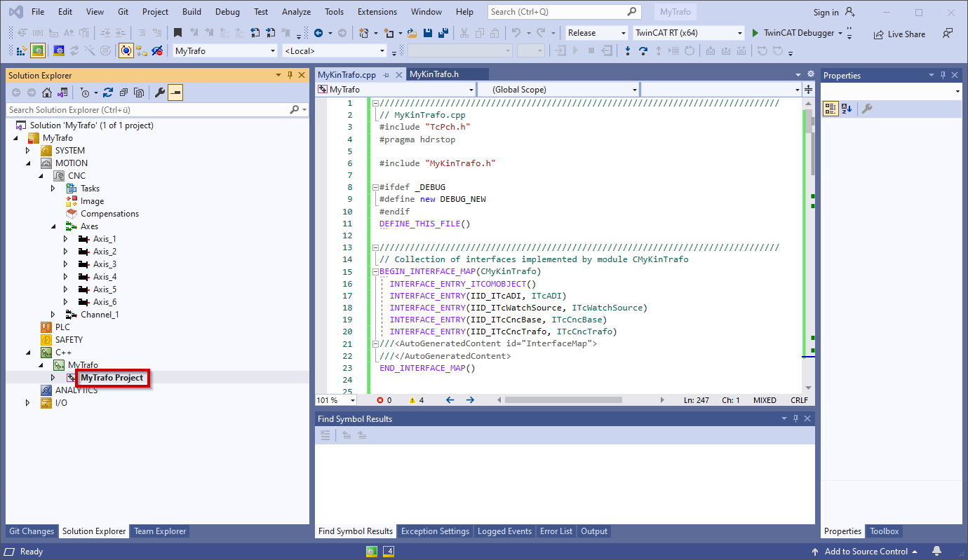Click the editor horizontal scrollbar thumb
Image resolution: width=968 pixels, height=560 pixels.
[x=563, y=400]
